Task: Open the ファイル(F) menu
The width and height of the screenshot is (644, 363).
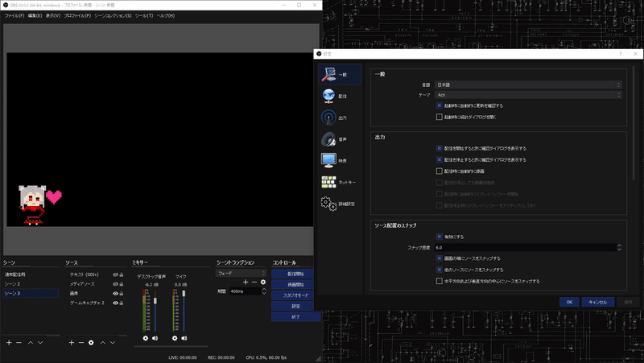Action: (x=14, y=15)
